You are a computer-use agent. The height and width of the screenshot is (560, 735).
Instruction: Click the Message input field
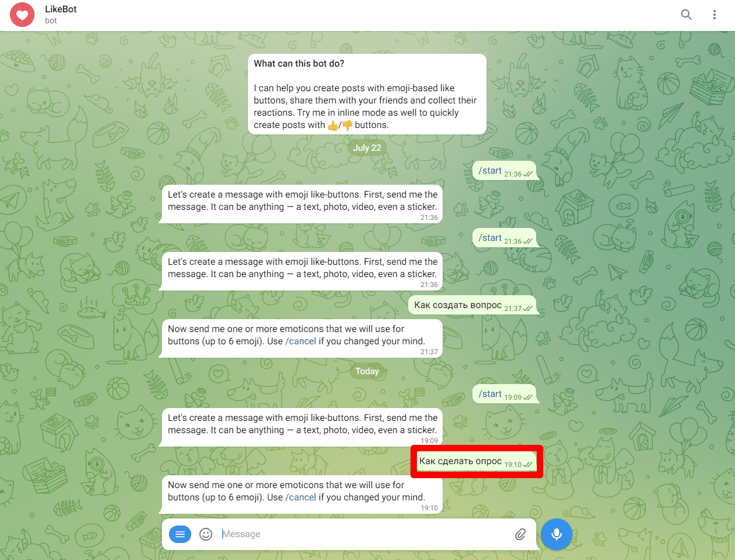[x=363, y=534]
